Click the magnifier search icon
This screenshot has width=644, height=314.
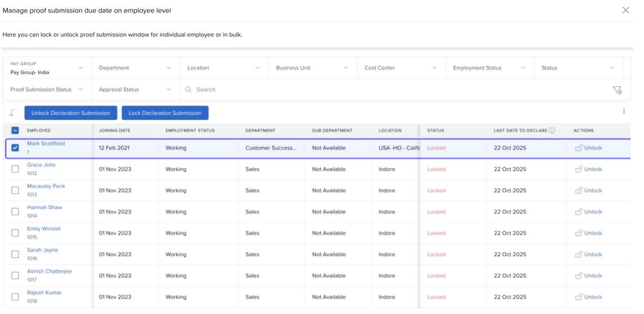(x=188, y=89)
